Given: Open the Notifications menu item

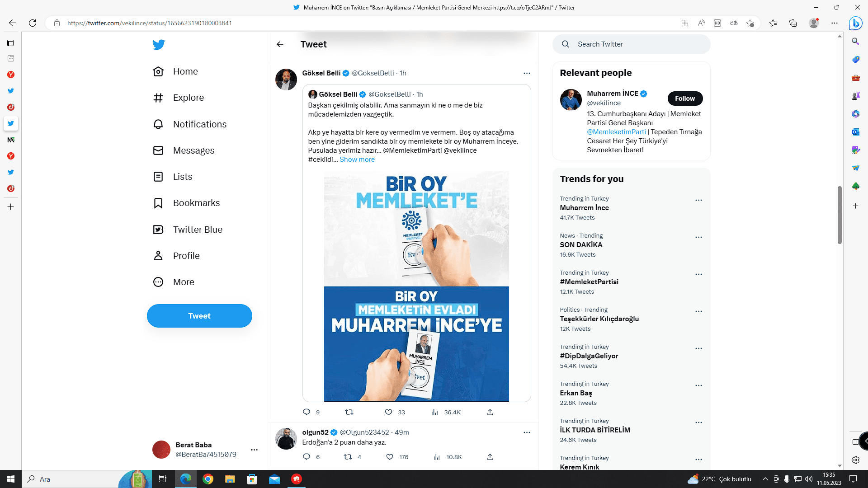Looking at the screenshot, I should point(199,124).
